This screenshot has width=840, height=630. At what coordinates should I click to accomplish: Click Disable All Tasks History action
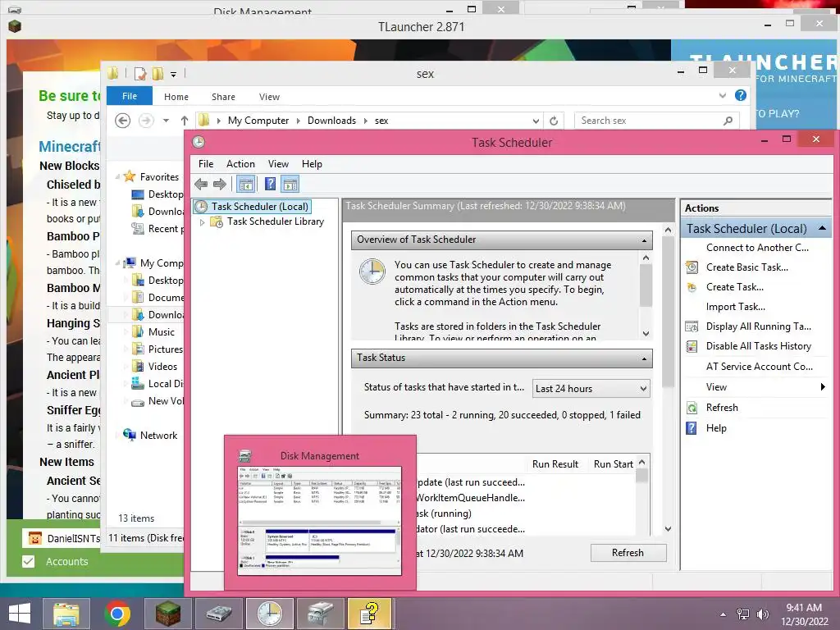(758, 346)
